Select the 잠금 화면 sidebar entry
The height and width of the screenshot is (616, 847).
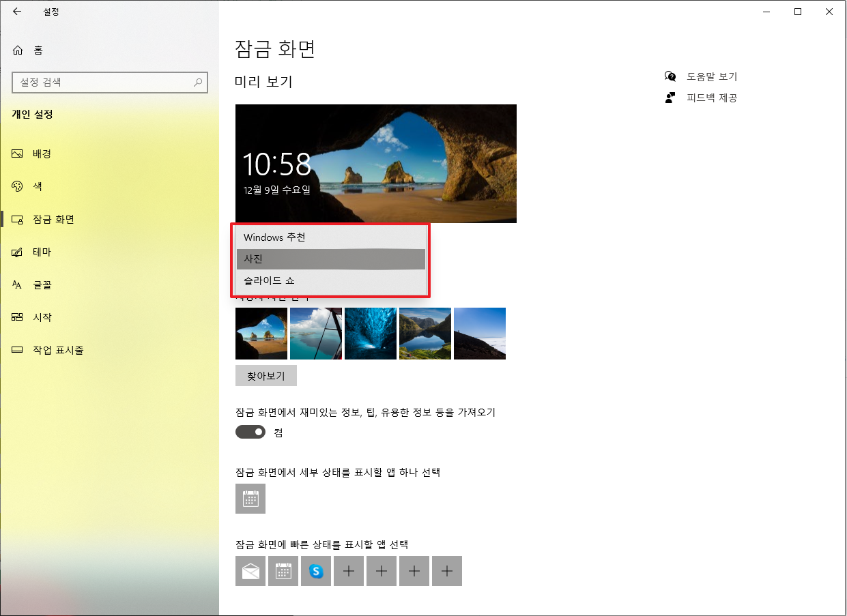point(109,219)
